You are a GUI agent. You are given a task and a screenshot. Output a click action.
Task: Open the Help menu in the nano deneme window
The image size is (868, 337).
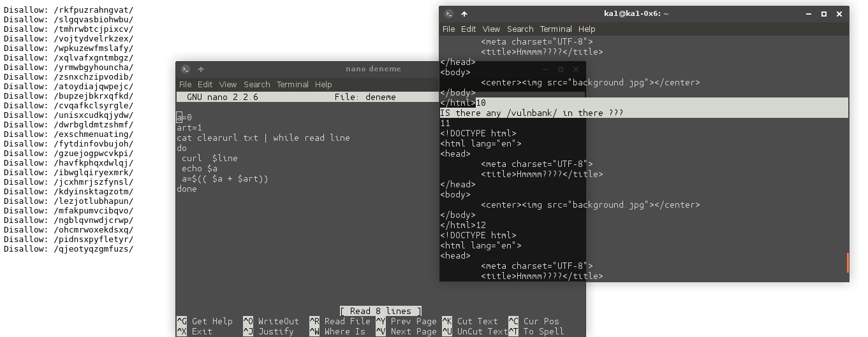(323, 84)
